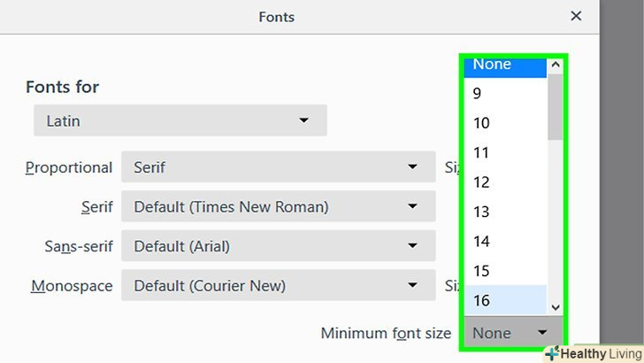
Task: Choose 9 as minimum font size
Action: [504, 93]
